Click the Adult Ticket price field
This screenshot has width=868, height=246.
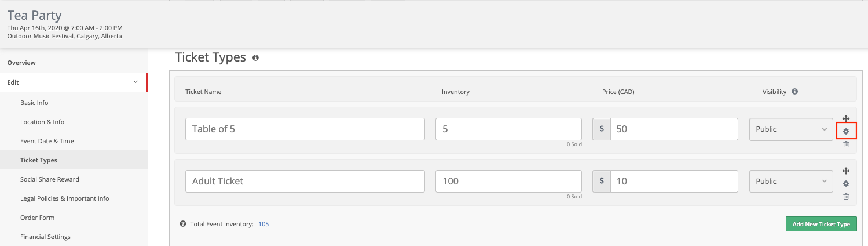675,181
